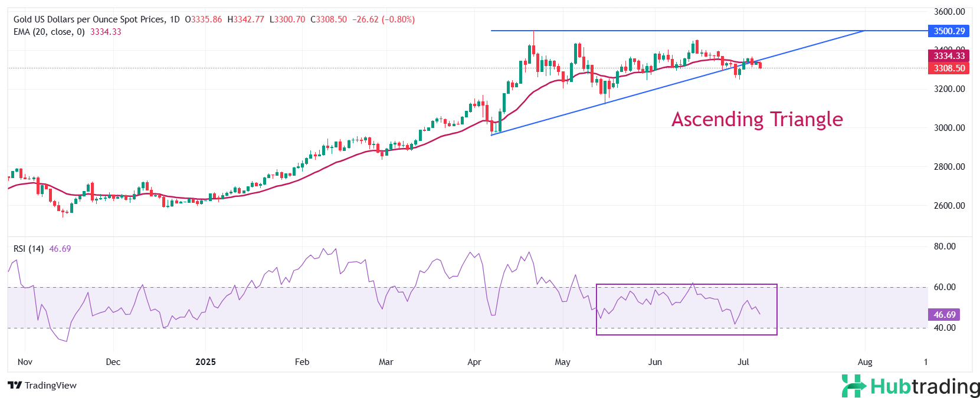
Task: Select the Ascending Triangle annotation text
Action: (x=757, y=119)
